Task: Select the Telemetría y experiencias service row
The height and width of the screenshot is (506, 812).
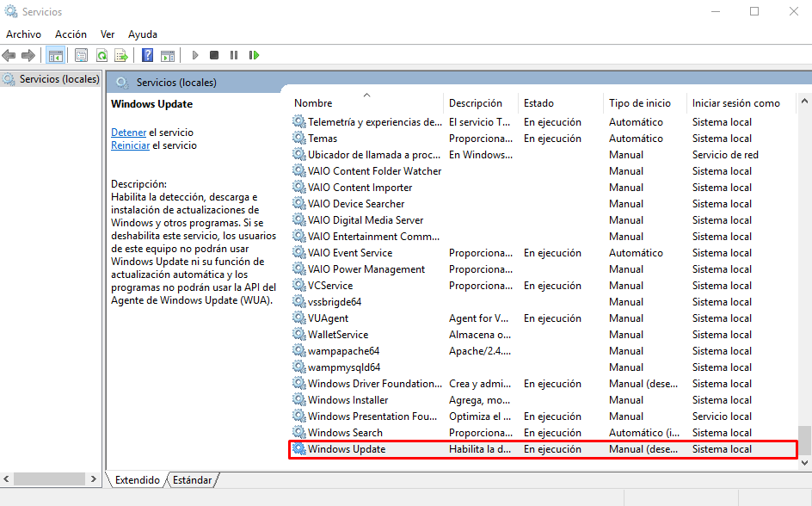Action: point(543,121)
